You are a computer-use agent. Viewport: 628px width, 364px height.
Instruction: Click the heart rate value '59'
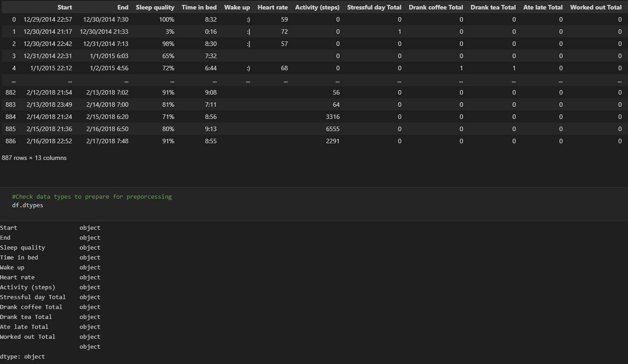click(x=284, y=19)
